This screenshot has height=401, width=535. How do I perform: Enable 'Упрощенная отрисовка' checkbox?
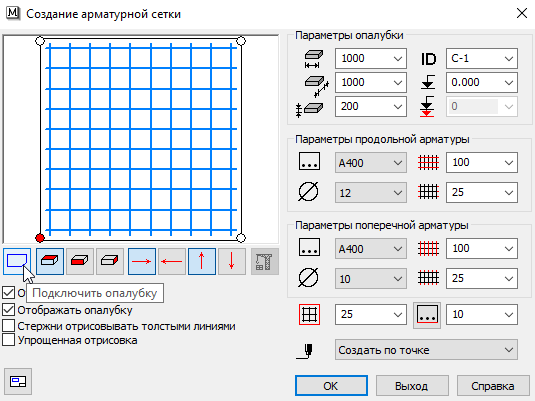pos(9,340)
